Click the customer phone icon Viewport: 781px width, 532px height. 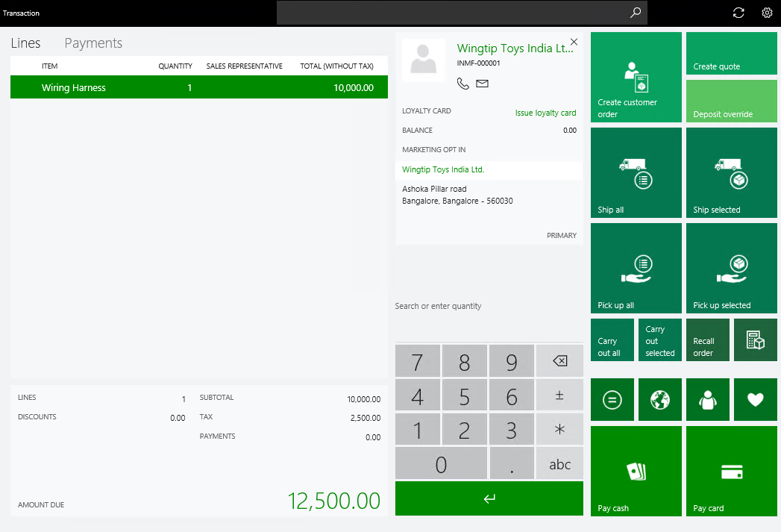pos(462,84)
